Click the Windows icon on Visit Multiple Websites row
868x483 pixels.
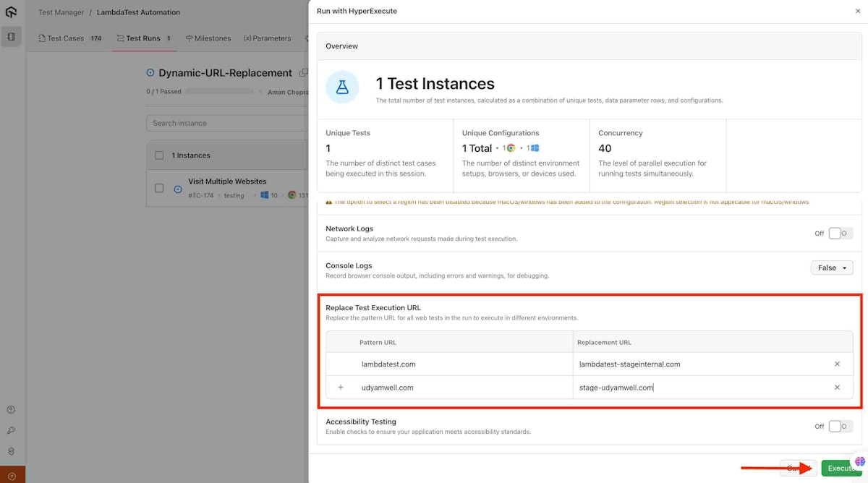[265, 195]
